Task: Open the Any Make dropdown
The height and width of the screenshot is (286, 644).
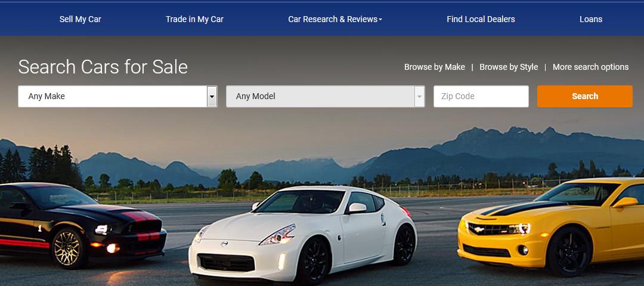Action: click(117, 96)
